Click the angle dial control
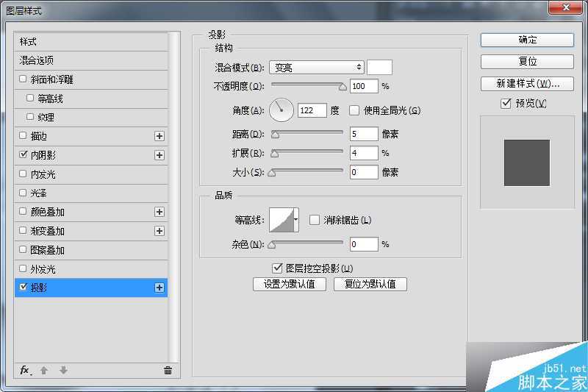 (x=281, y=110)
